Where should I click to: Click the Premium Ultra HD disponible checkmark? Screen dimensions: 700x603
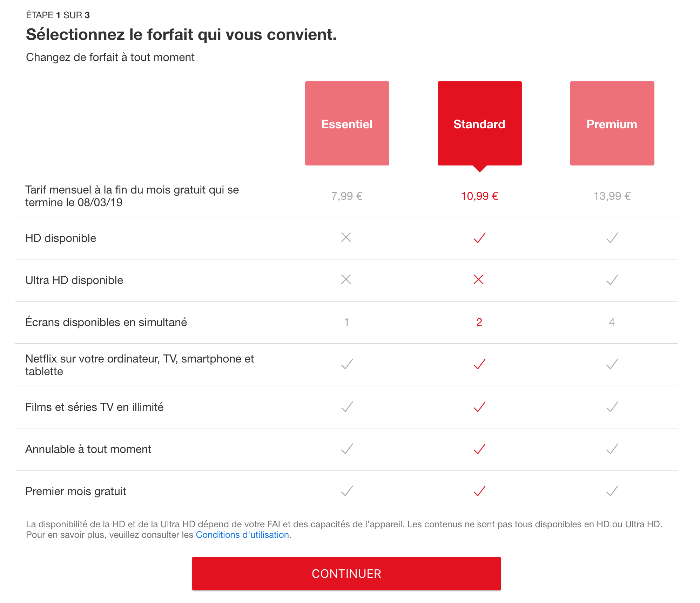[x=612, y=280]
